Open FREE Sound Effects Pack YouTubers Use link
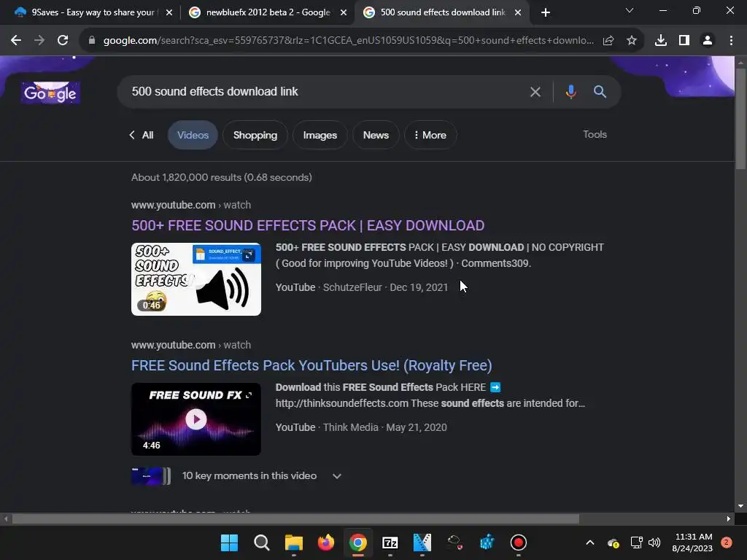747x560 pixels. tap(311, 365)
